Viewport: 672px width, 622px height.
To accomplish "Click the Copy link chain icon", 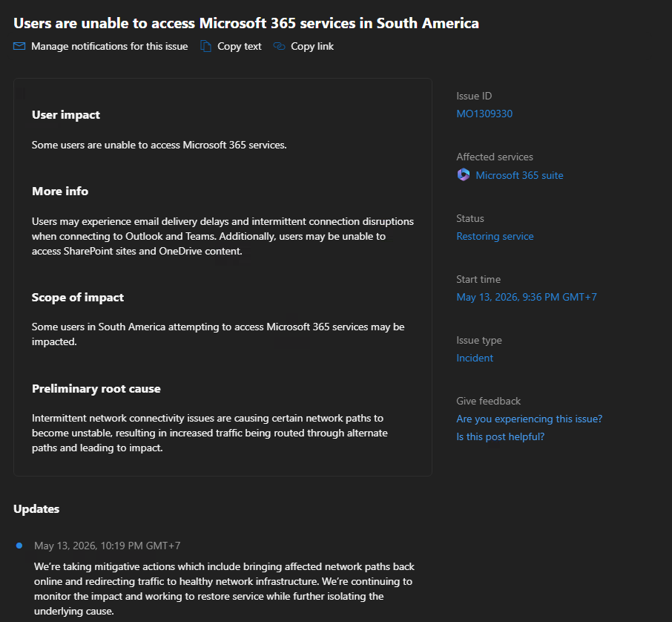I will pyautogui.click(x=279, y=46).
